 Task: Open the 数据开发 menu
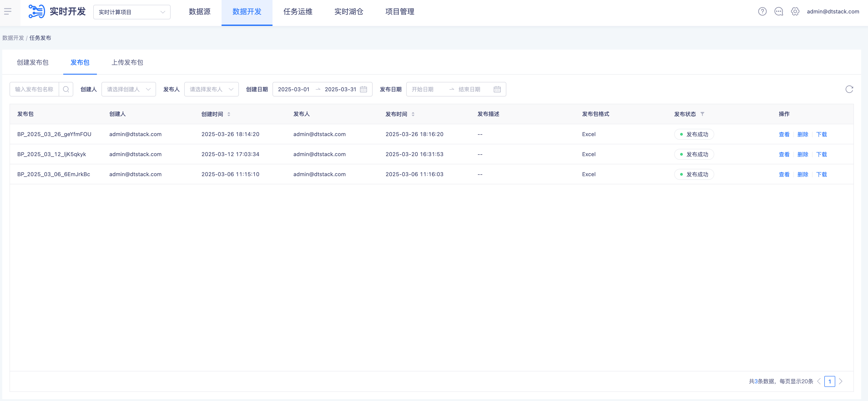click(x=247, y=12)
